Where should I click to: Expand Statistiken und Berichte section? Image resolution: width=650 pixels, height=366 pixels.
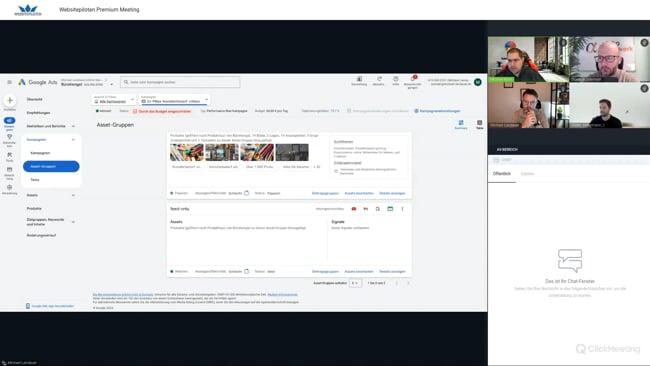[73, 126]
